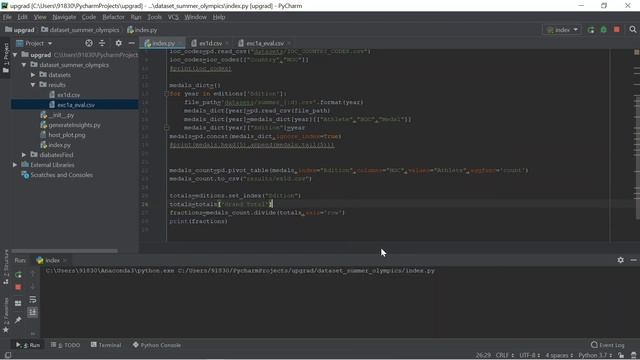Open the Tools menu
Image resolution: width=640 pixels, height=360 pixels.
point(154,17)
